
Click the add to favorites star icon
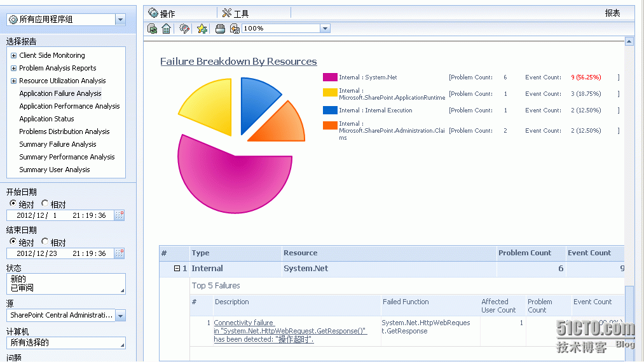(202, 29)
